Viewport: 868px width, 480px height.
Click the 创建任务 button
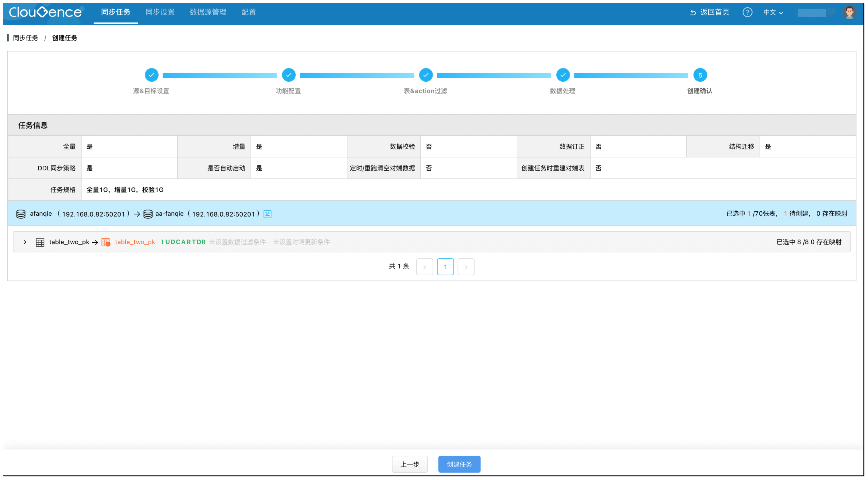tap(459, 464)
